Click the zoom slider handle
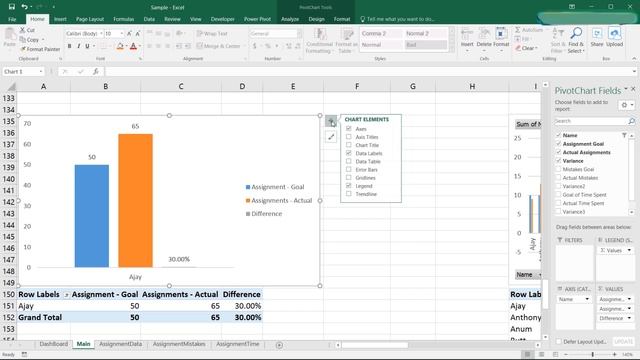This screenshot has width=640, height=360. tap(593, 355)
